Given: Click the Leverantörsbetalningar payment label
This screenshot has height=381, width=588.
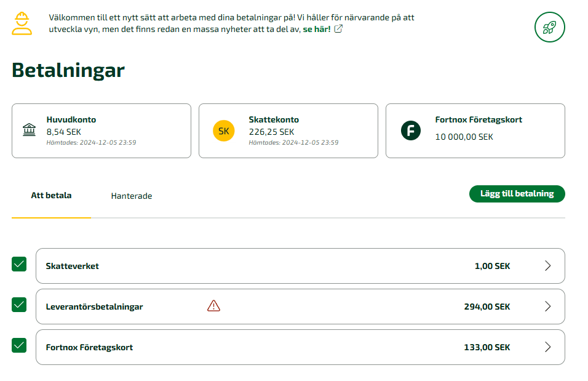Looking at the screenshot, I should [95, 307].
